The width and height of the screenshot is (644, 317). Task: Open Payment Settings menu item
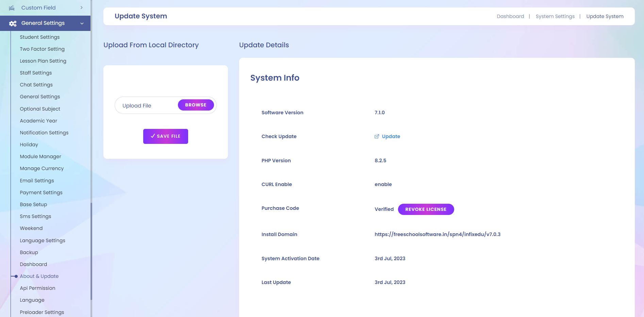click(41, 193)
